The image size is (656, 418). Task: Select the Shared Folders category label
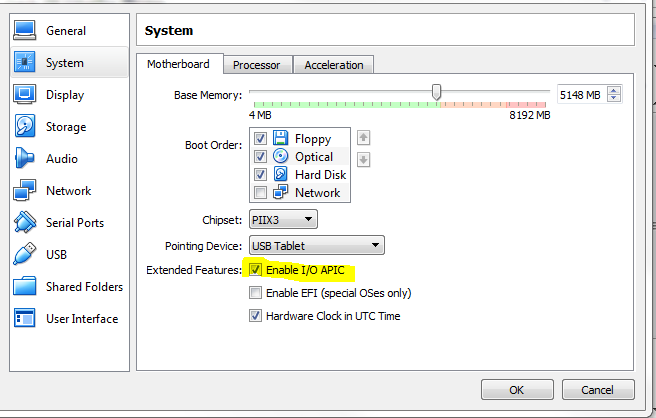pos(85,287)
